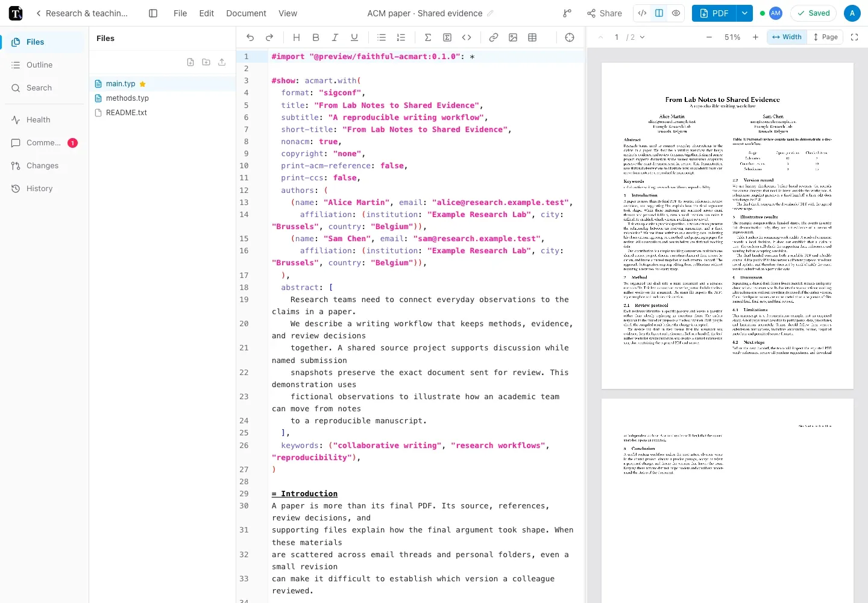Upload a file with the upload icon
Image resolution: width=868 pixels, height=603 pixels.
tap(222, 62)
